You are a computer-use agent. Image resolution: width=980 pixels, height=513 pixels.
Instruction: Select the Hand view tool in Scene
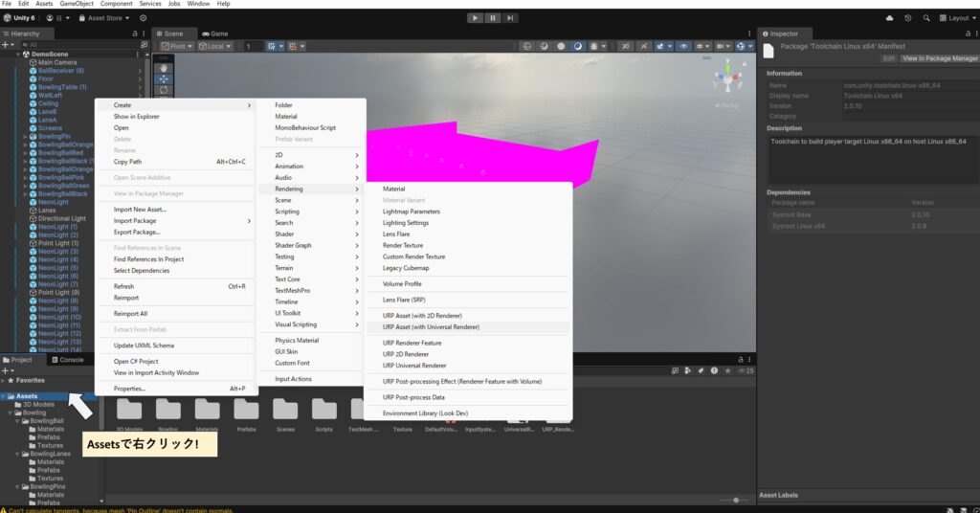[x=163, y=68]
